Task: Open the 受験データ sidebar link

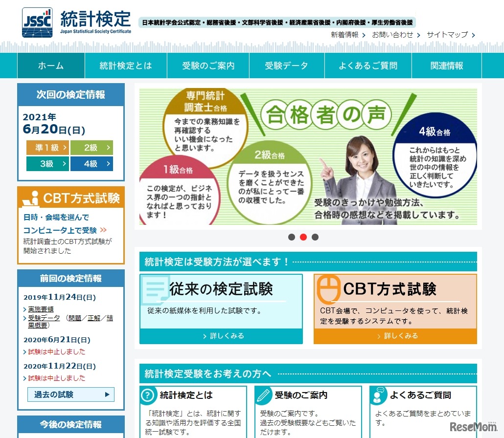Action: point(44,318)
